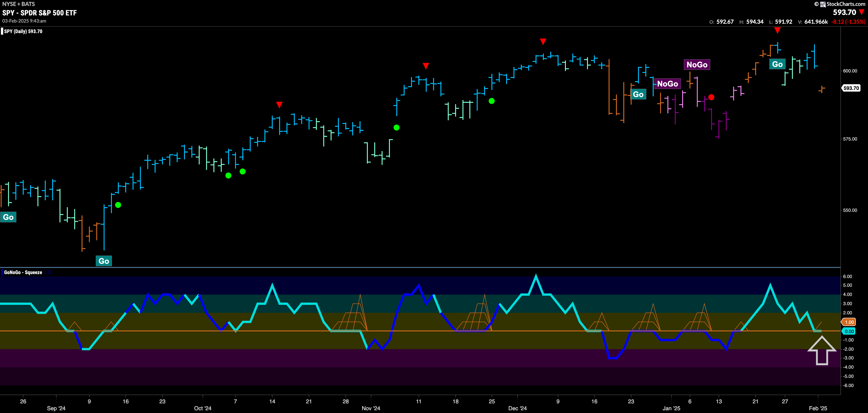
Task: Click the green dot in early November
Action: [397, 127]
